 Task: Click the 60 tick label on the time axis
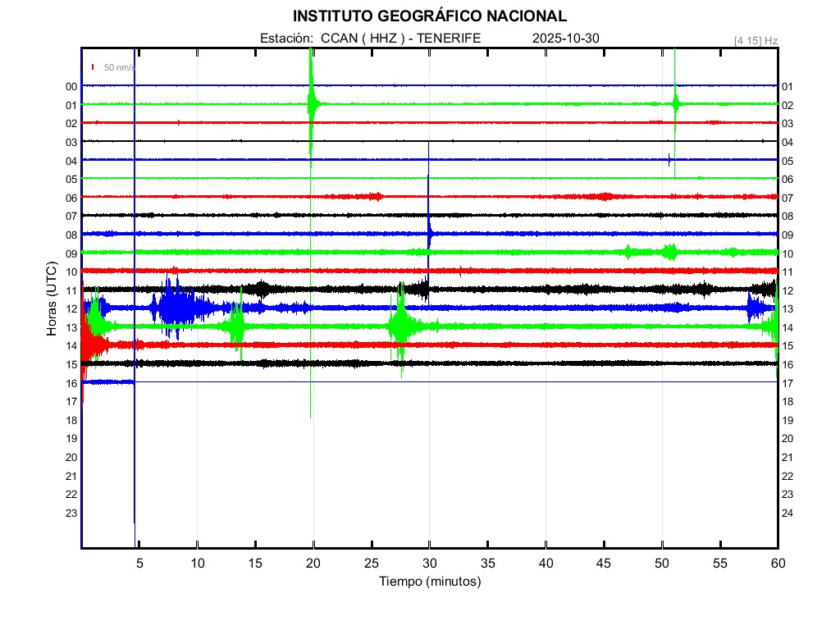[777, 564]
